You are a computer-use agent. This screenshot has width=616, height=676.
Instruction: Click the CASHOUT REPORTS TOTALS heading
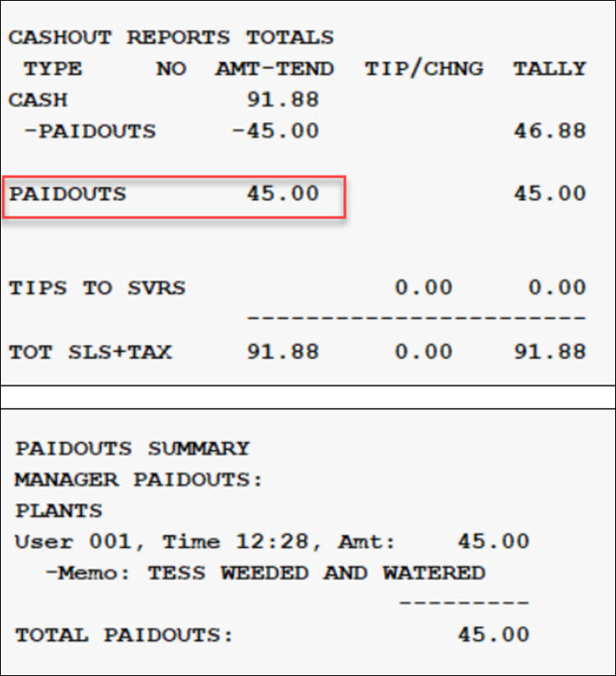[171, 38]
